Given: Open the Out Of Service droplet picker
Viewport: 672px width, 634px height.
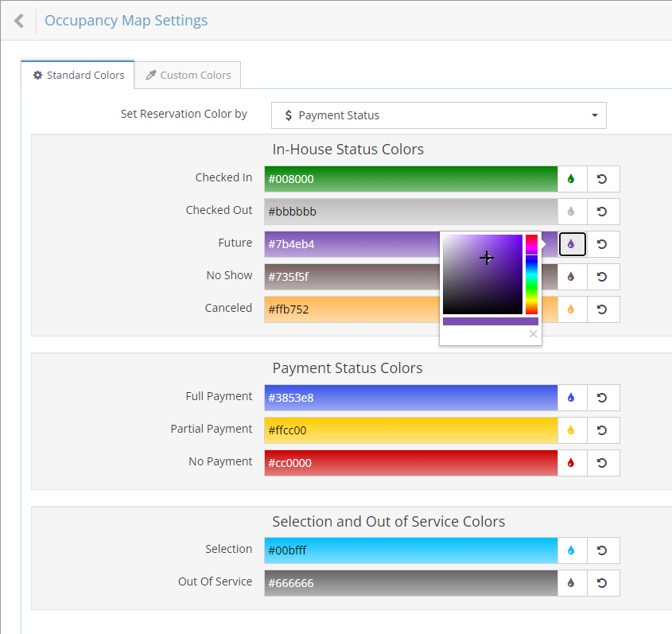Looking at the screenshot, I should [x=572, y=582].
